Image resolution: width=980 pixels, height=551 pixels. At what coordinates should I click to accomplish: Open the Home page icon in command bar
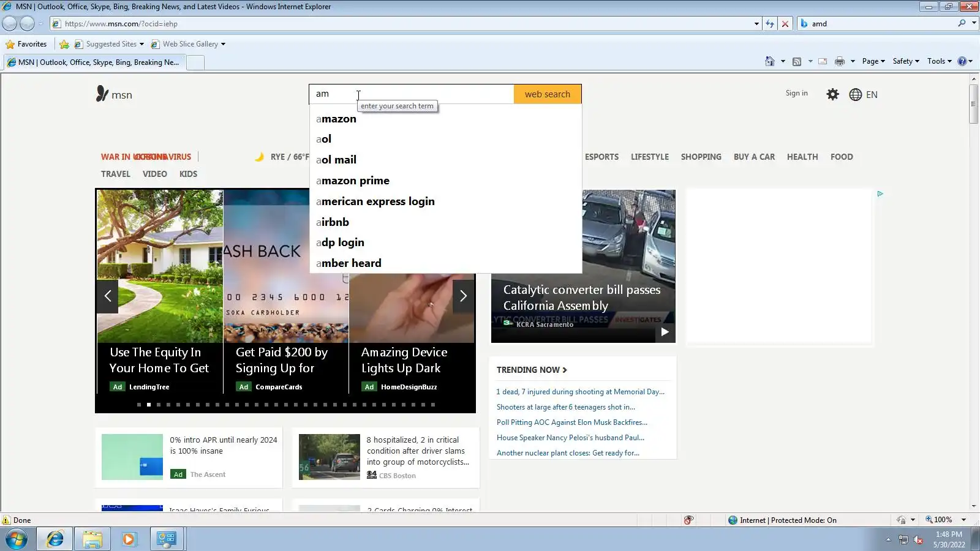[x=770, y=61]
